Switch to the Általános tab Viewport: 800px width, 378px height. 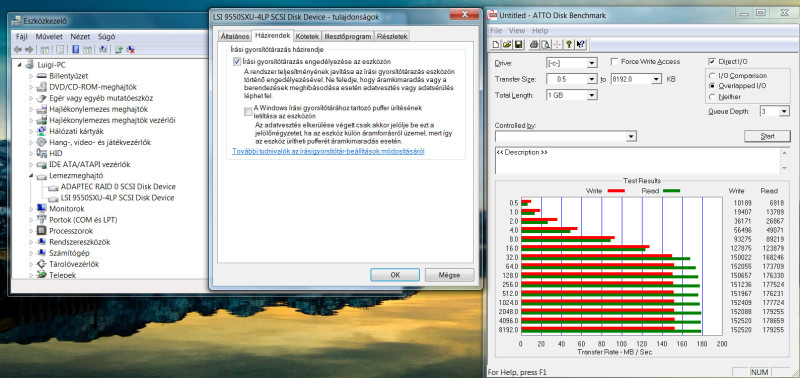click(x=235, y=37)
